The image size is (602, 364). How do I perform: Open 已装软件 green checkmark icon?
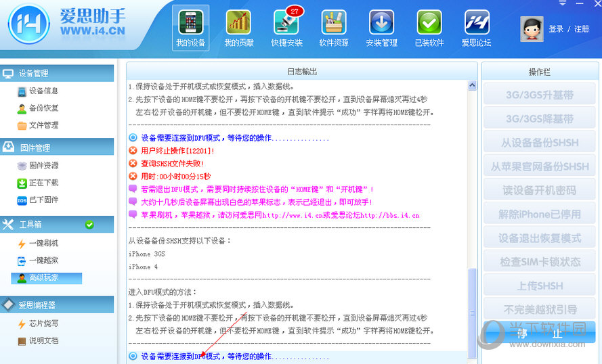point(429,28)
